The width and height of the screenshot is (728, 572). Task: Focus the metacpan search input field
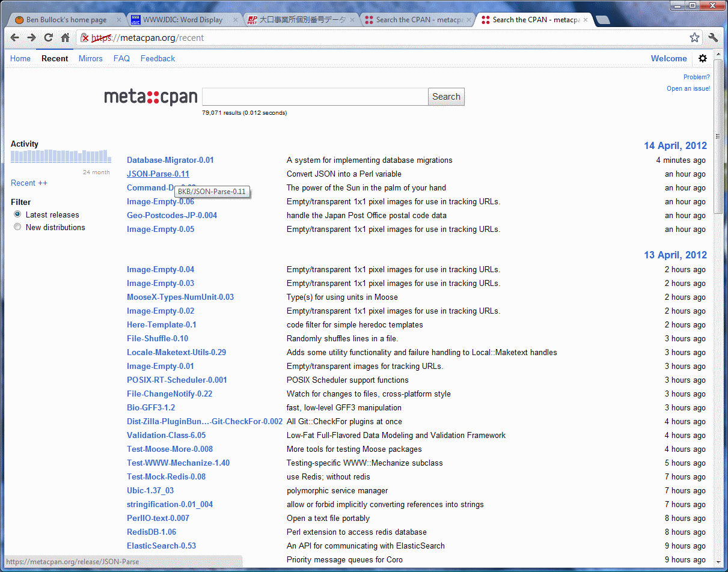pos(315,97)
